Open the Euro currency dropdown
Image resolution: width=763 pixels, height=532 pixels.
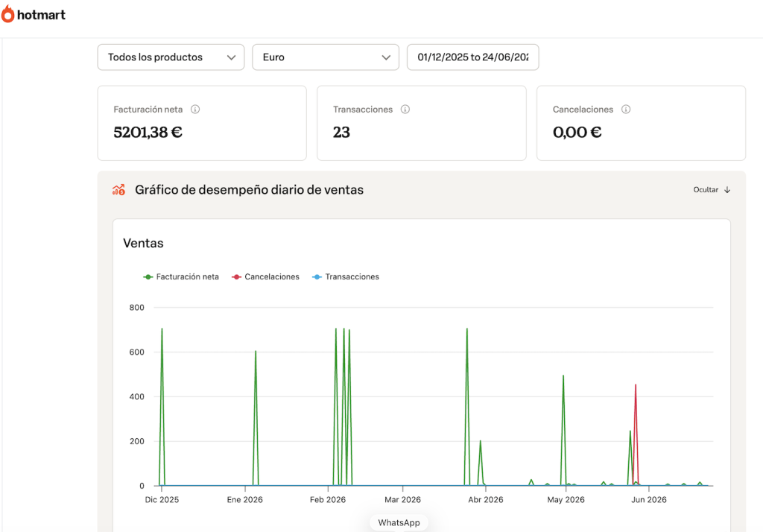tap(326, 57)
